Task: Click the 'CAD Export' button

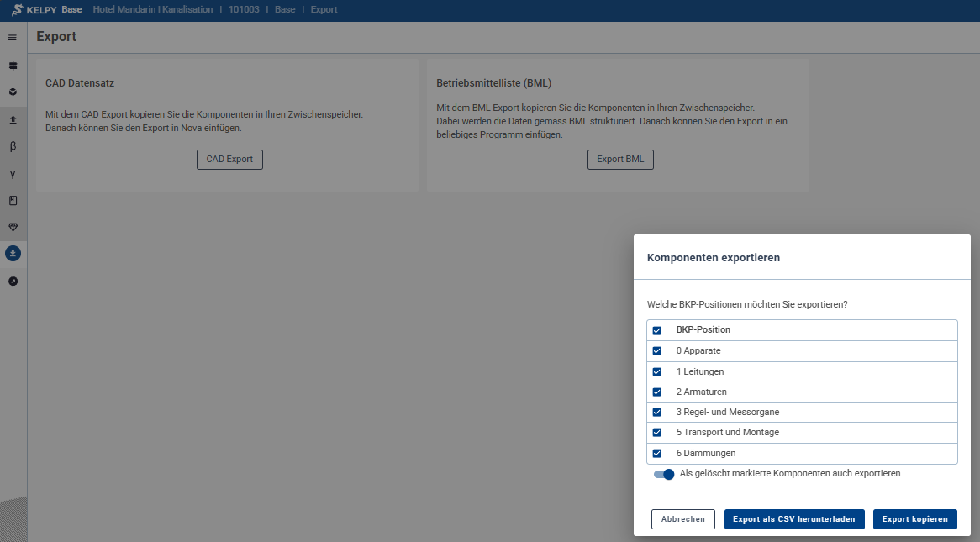Action: 229,159
